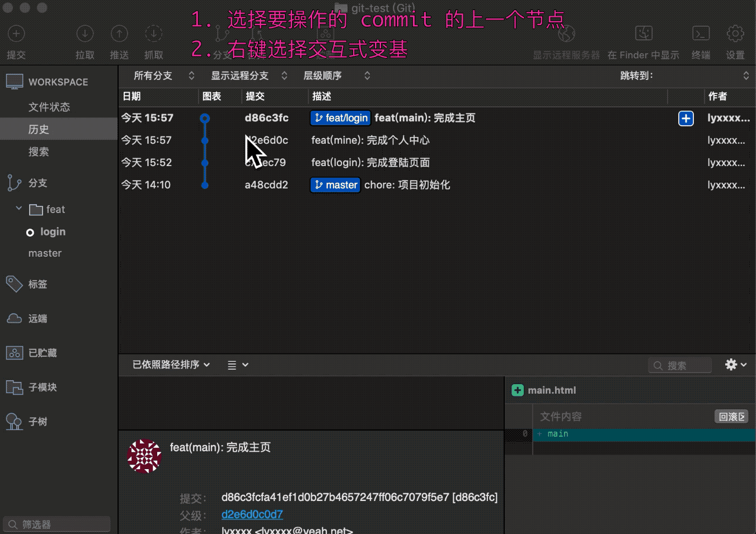Click the "+ main" diff line
Screen dimensions: 756x534
[644, 434]
